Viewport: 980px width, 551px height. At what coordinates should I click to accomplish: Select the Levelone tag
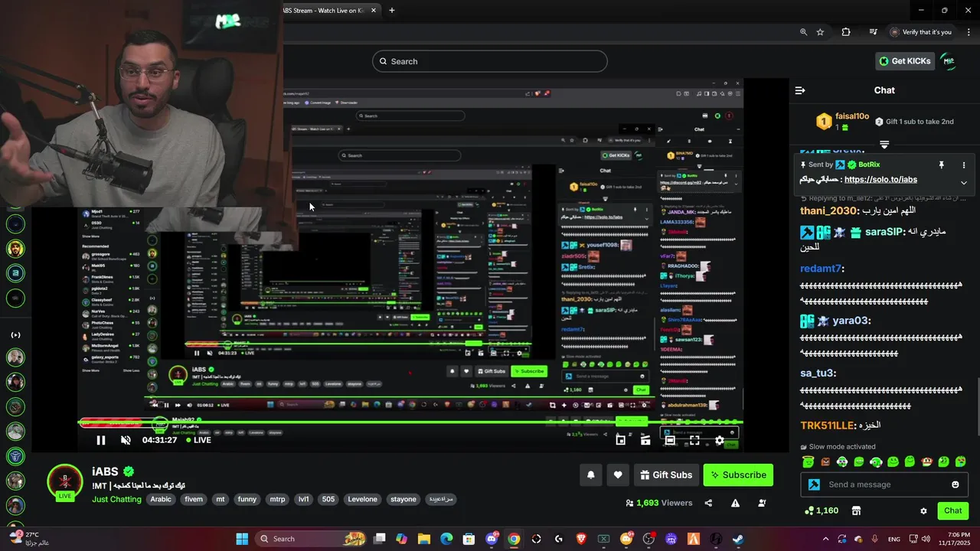coord(362,499)
